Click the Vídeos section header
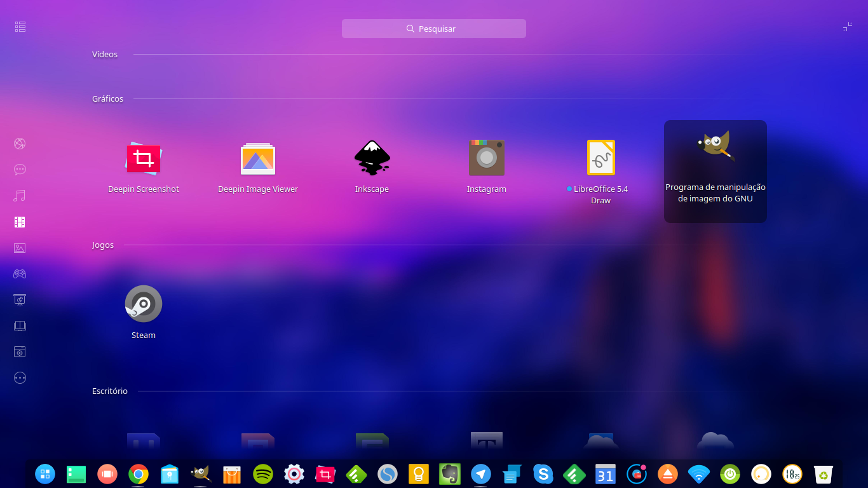This screenshot has width=868, height=488. (x=105, y=55)
